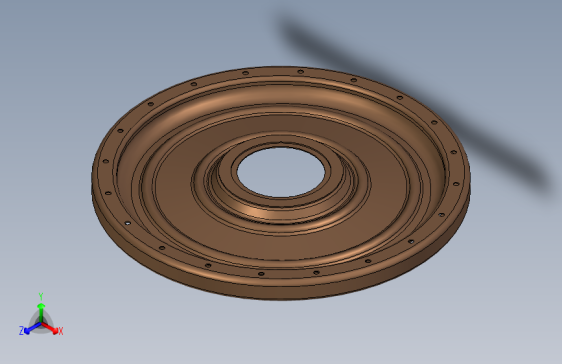562x364 pixels.
Task: Click the blue Z axis arrow on the triad
Action: 33,328
